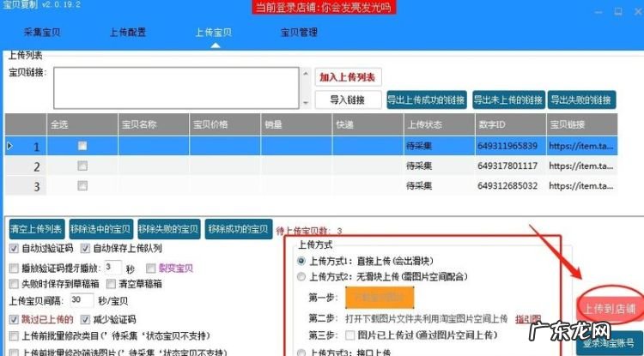Click the row indicator arrow on row 1

pos(10,146)
